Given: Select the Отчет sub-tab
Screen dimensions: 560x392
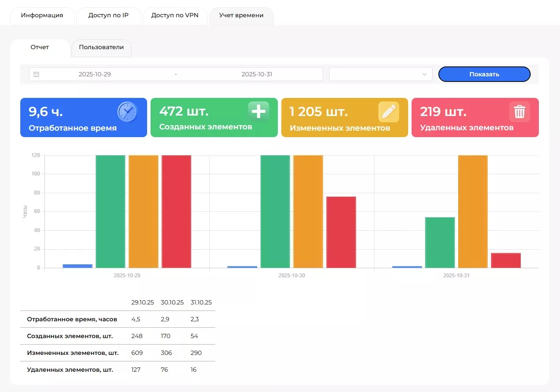Looking at the screenshot, I should (x=40, y=47).
